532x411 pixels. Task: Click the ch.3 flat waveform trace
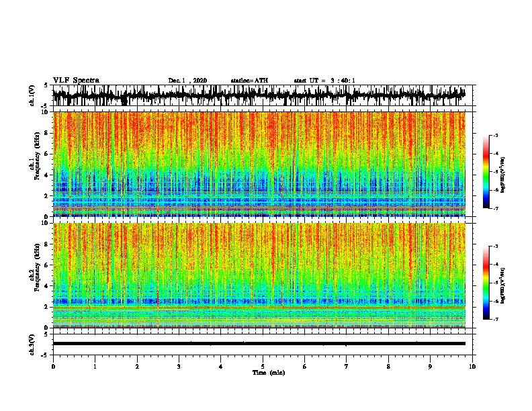pos(259,344)
